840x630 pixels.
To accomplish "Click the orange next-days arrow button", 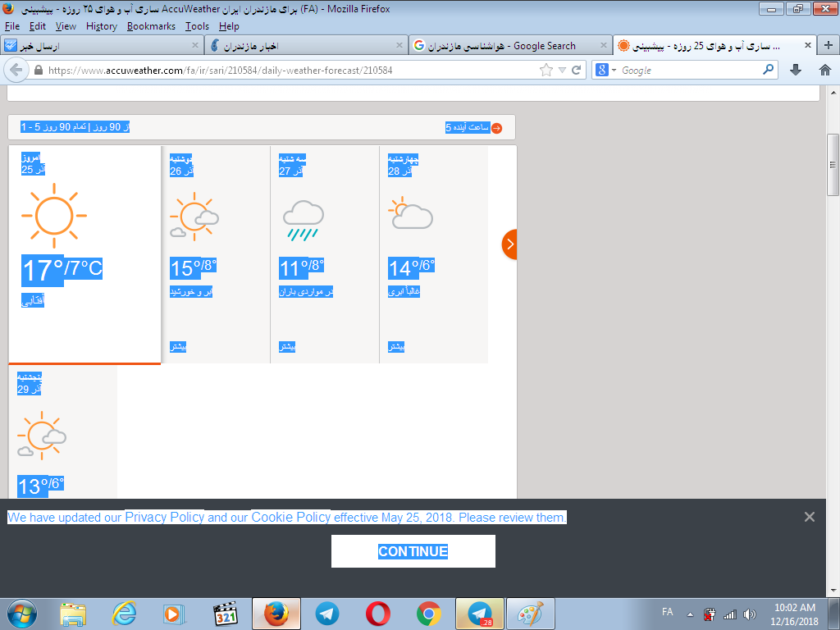I will click(x=509, y=244).
